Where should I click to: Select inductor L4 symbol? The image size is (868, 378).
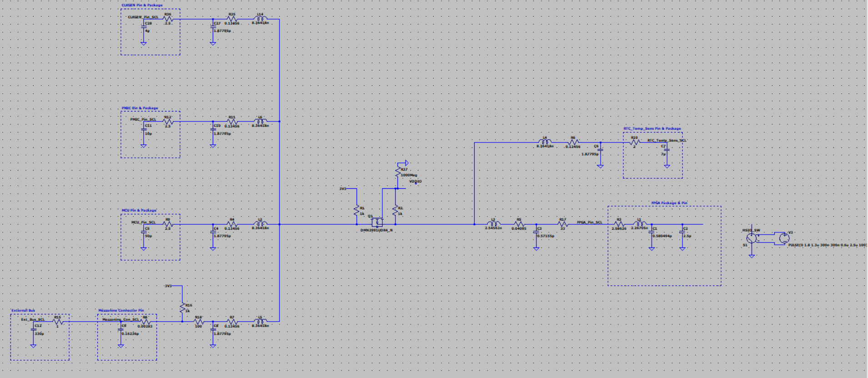pyautogui.click(x=545, y=142)
